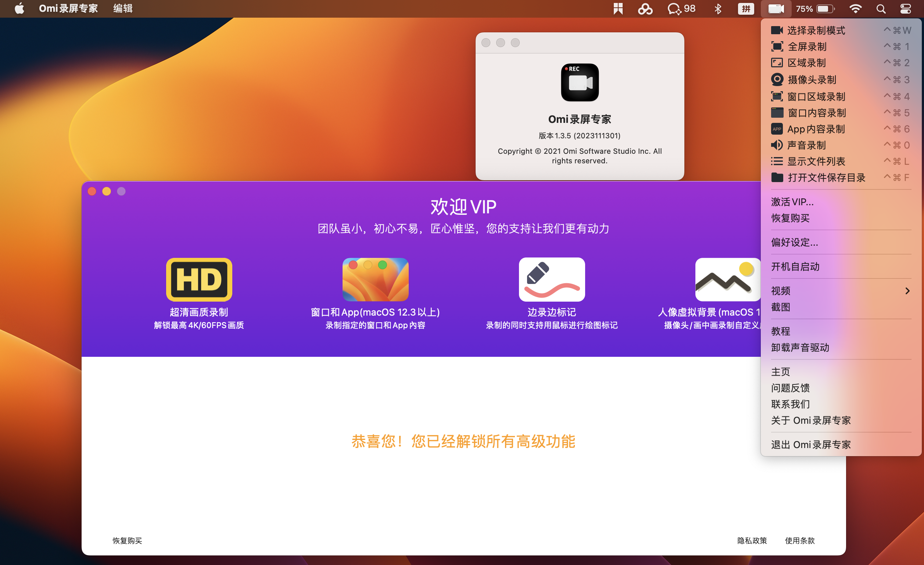This screenshot has width=924, height=565.
Task: Open the Omi recorder menu bar icon
Action: click(776, 8)
